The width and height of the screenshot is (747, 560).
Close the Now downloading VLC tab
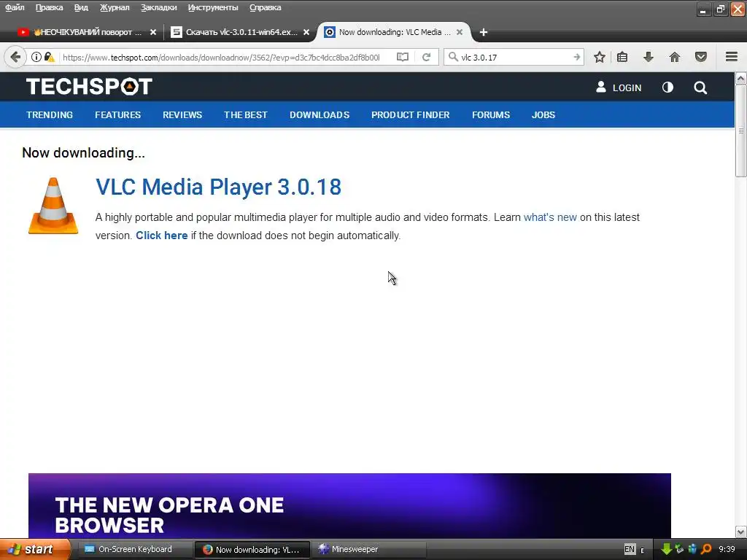tap(460, 32)
